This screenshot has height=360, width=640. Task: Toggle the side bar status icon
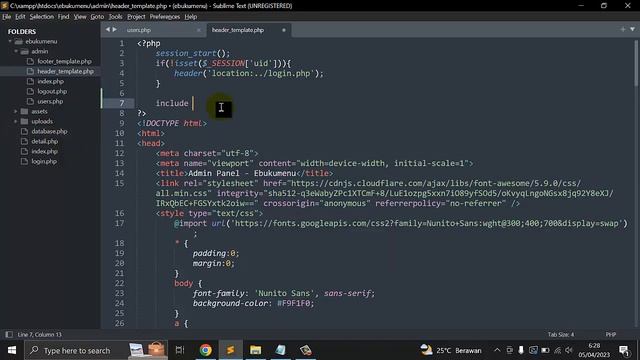tap(9, 335)
